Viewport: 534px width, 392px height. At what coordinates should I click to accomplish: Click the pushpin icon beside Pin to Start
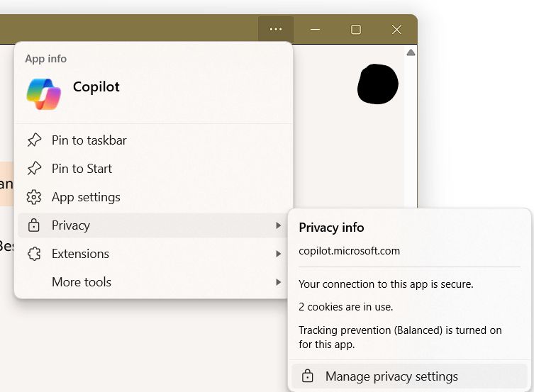click(x=34, y=169)
